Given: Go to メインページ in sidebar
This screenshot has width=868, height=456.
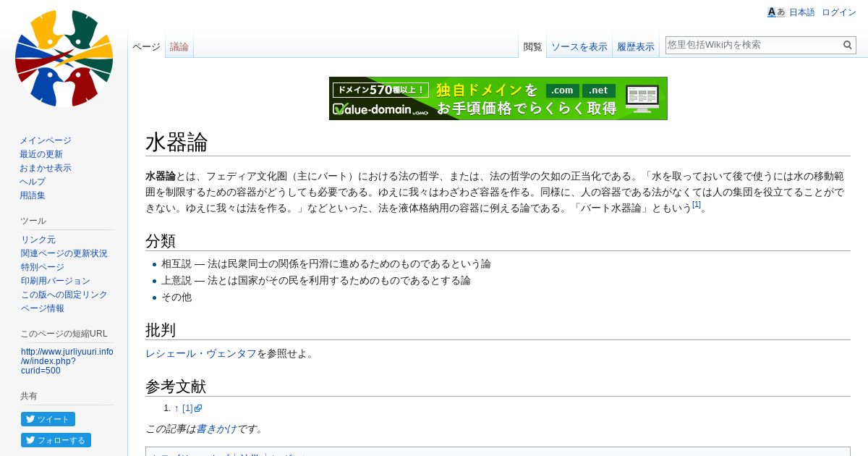Looking at the screenshot, I should tap(46, 140).
